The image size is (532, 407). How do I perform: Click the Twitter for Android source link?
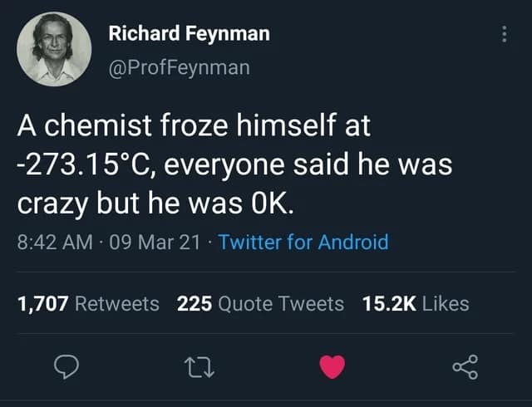tap(303, 242)
